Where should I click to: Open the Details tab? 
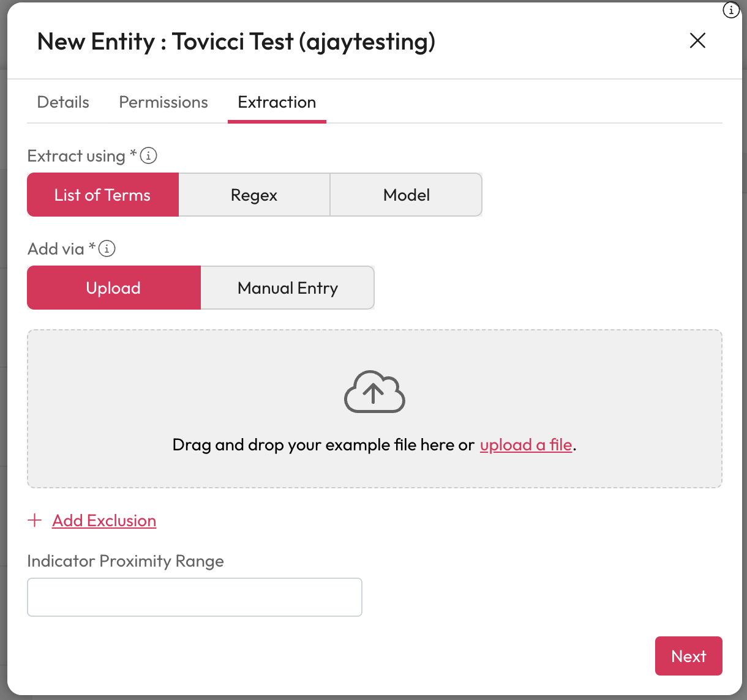pyautogui.click(x=63, y=102)
